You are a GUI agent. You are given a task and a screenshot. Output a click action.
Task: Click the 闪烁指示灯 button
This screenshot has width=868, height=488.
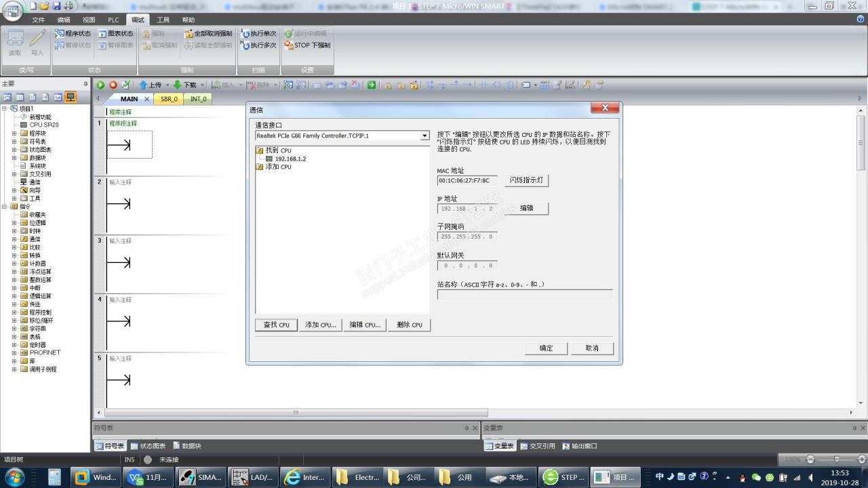(x=527, y=180)
